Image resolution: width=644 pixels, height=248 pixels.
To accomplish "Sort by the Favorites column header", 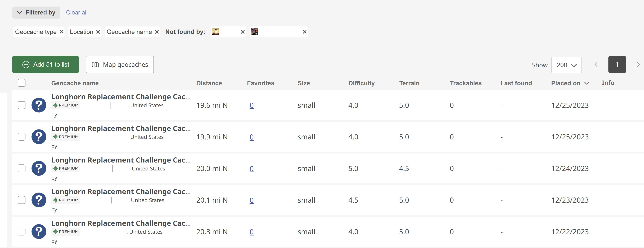I will (260, 83).
